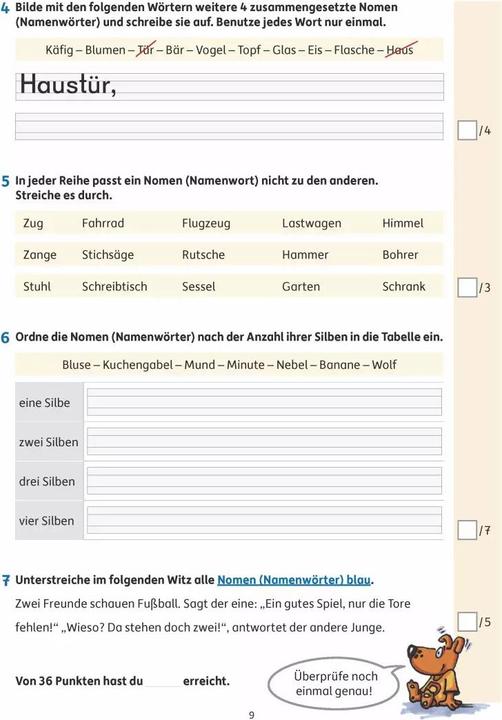Select the word "Flasche" in the word bank

click(354, 50)
